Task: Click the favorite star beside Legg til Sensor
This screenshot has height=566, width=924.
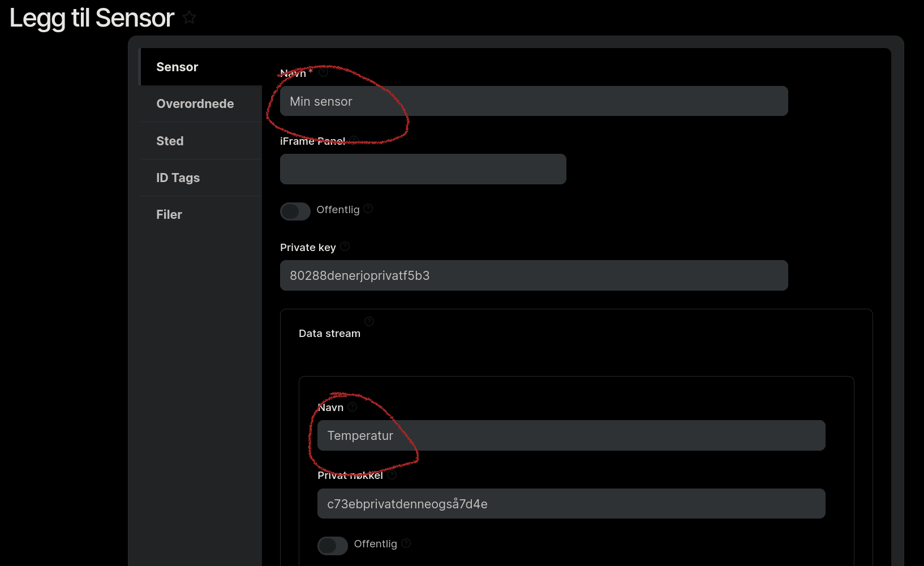Action: 190,18
